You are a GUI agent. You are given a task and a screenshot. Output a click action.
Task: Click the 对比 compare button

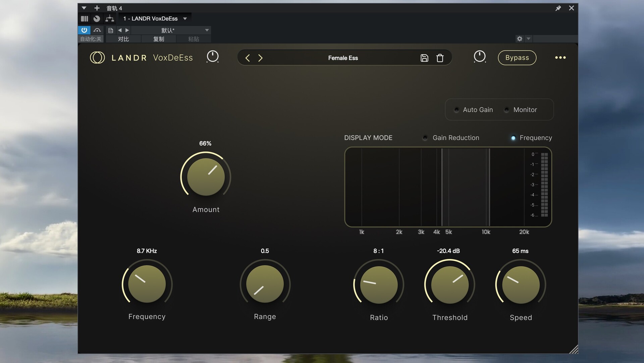click(x=123, y=39)
